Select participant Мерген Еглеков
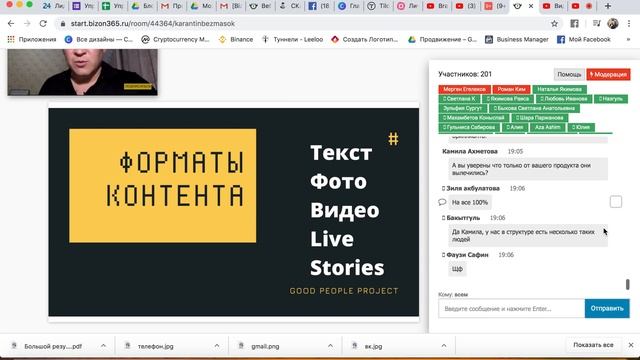Screen dimensions: 640x360 (x=464, y=89)
